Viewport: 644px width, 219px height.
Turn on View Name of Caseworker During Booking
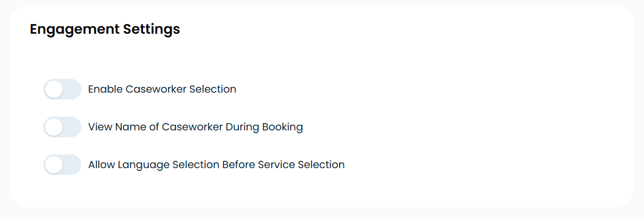(62, 127)
